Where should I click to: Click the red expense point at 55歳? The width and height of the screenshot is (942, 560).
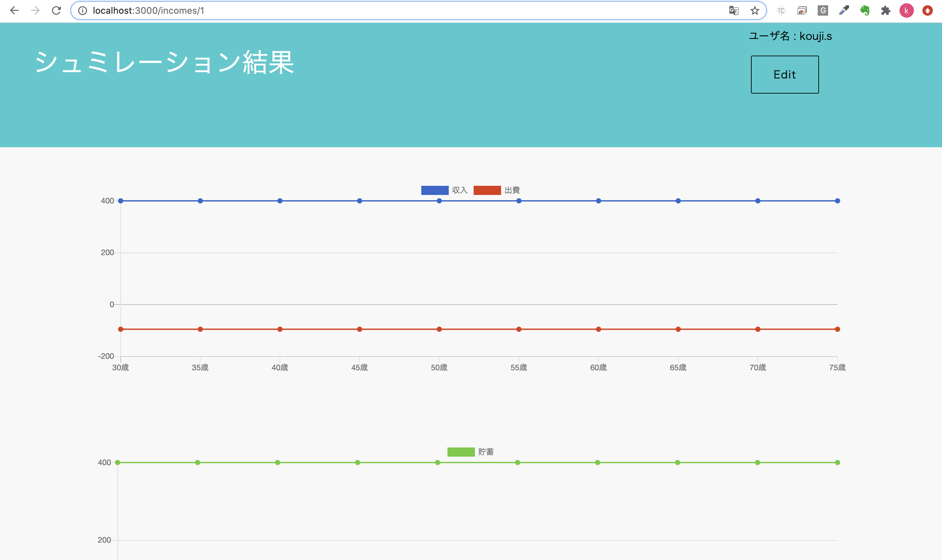tap(519, 329)
